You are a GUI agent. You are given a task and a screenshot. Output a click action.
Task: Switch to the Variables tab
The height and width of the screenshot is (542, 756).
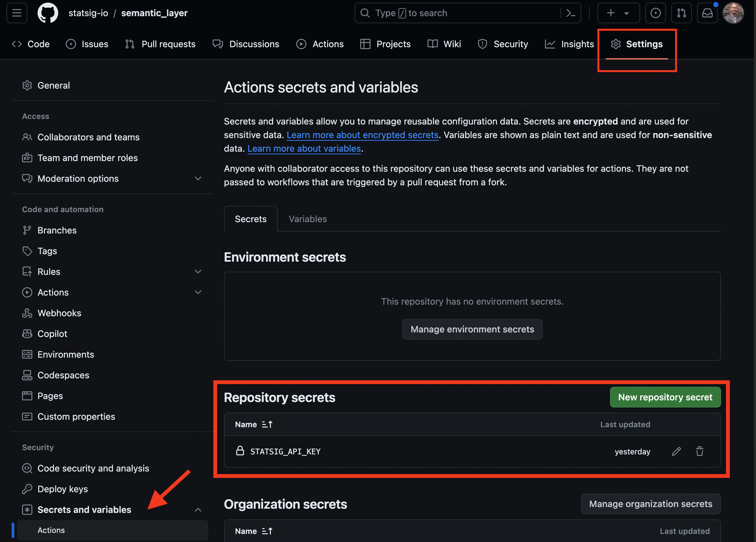307,219
